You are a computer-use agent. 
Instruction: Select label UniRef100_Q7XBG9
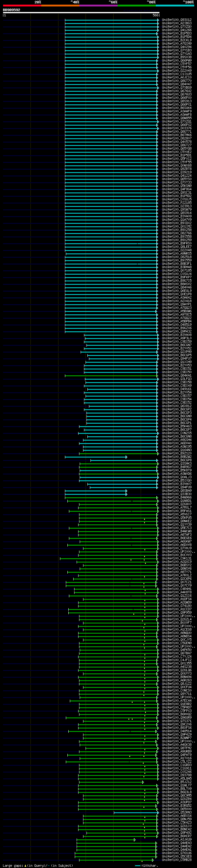pyautogui.click(x=177, y=88)
